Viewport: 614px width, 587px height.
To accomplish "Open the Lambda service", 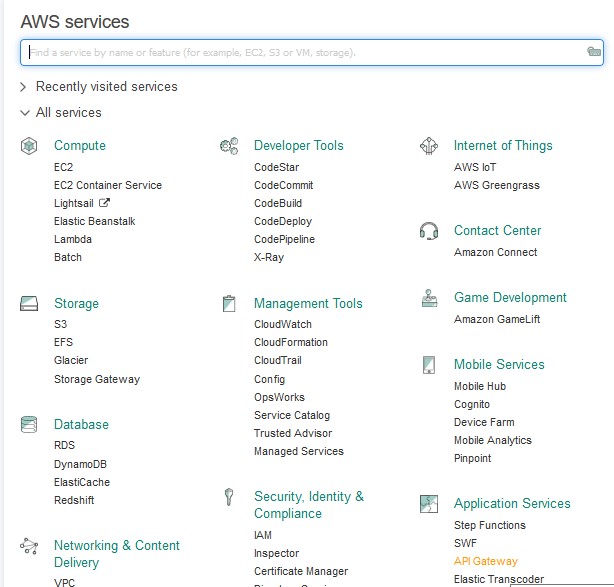I will pyautogui.click(x=73, y=239).
